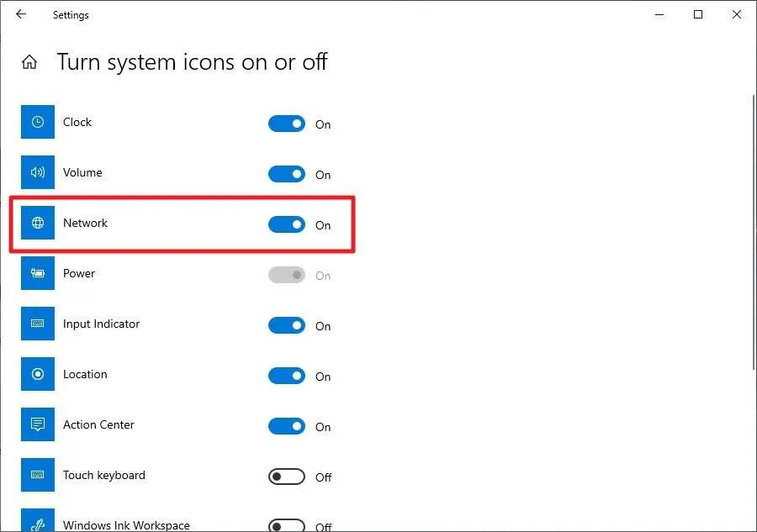
Task: Click the Volume speaker icon
Action: click(x=38, y=172)
